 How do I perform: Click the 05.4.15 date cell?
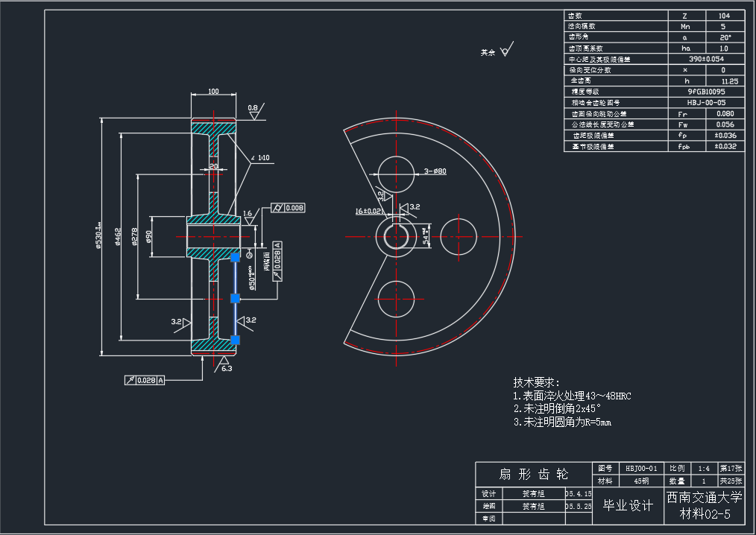(x=579, y=493)
